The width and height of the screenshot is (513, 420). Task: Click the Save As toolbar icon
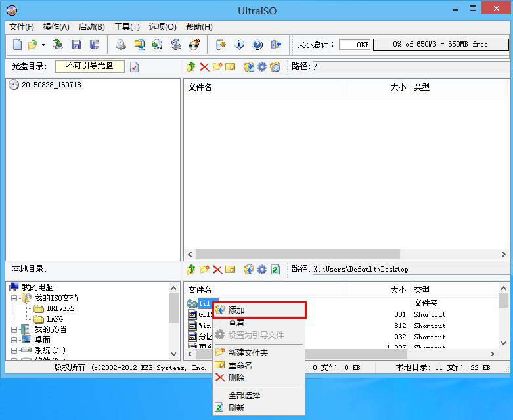[x=95, y=45]
